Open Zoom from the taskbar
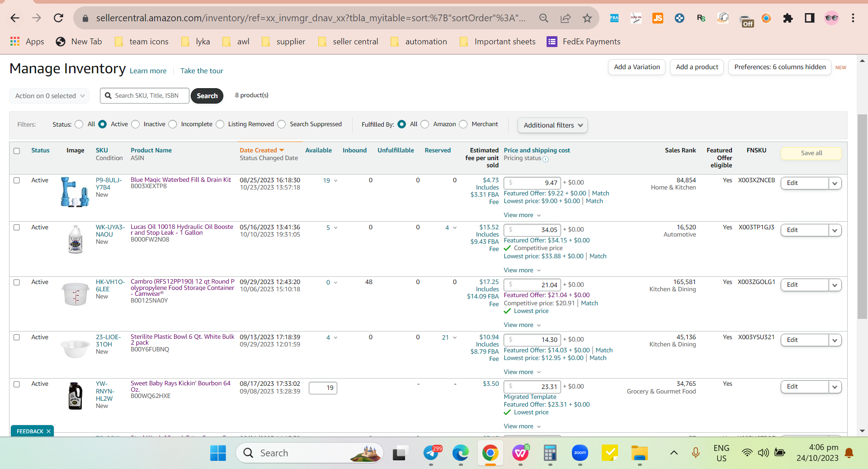The height and width of the screenshot is (469, 868). (x=580, y=453)
